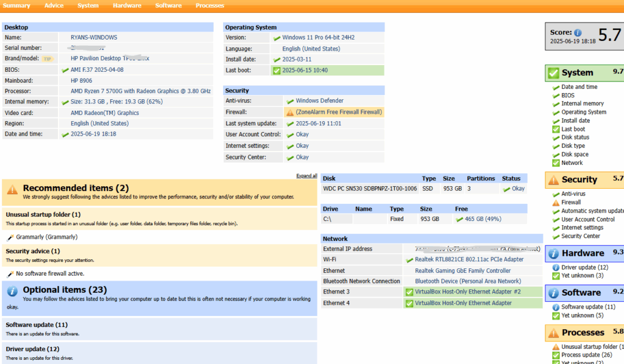This screenshot has height=364, width=624.
Task: Click last system update value 2025-06-19 11:01
Action: point(318,124)
